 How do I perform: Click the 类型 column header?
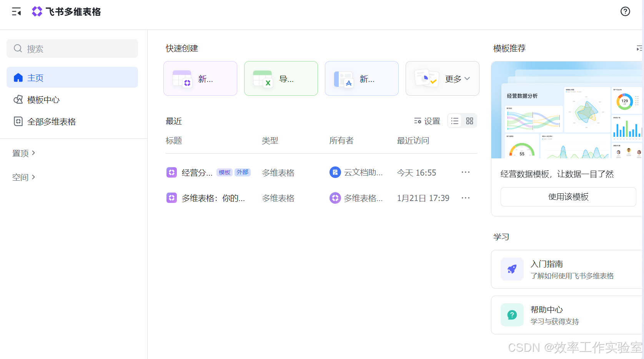coord(270,141)
